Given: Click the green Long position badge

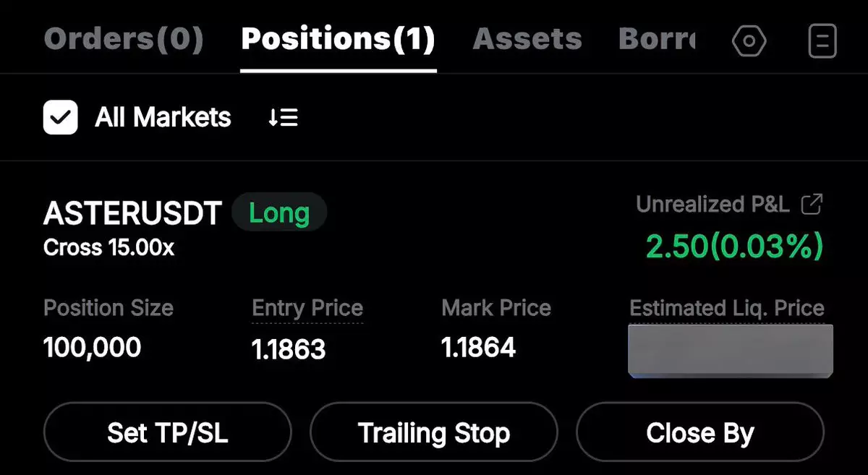Looking at the screenshot, I should tap(279, 213).
